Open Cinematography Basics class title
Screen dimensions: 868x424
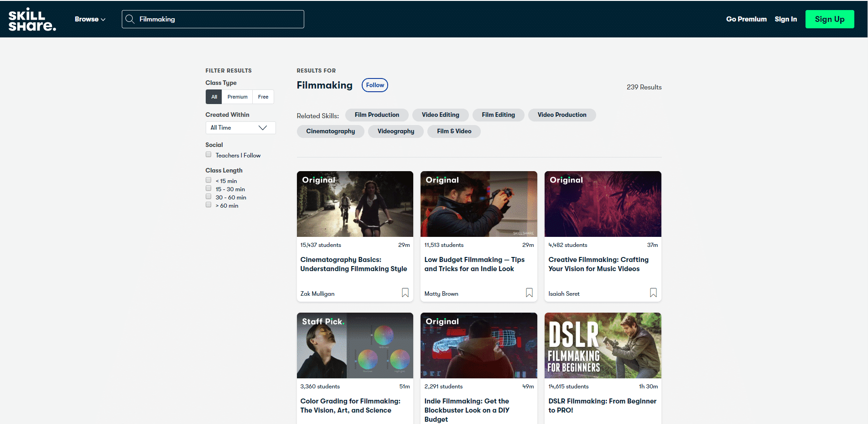tap(353, 264)
